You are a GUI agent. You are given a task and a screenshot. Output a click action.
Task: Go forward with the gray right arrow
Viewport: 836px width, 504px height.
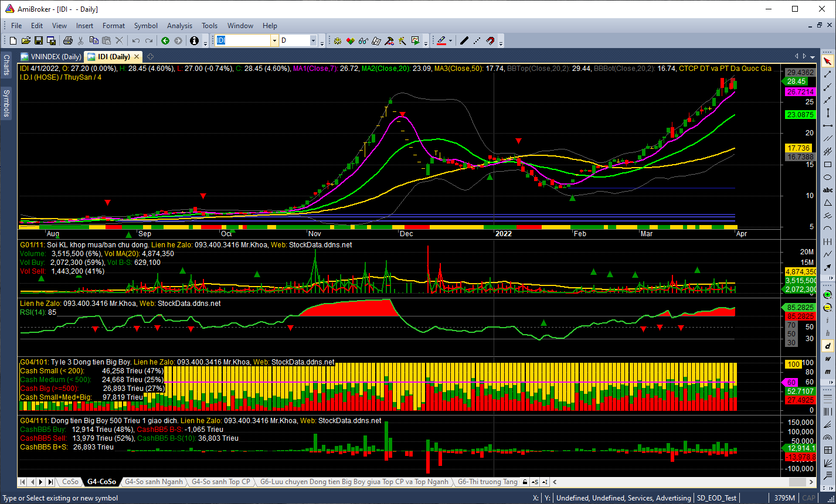[x=178, y=40]
